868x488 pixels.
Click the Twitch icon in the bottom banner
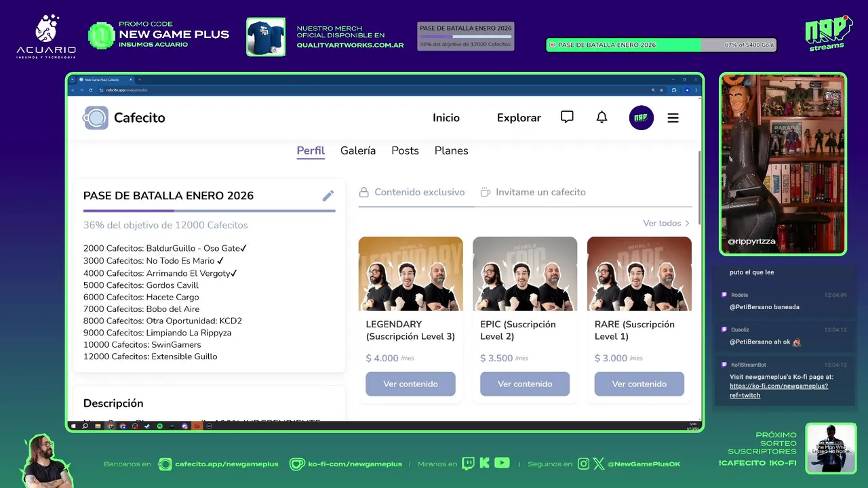tap(469, 464)
